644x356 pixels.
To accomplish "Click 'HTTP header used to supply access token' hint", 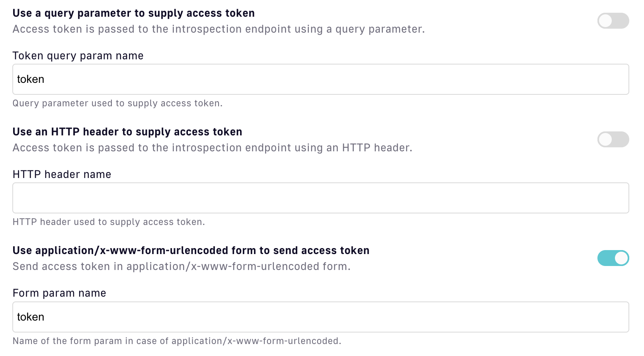I will 109,222.
